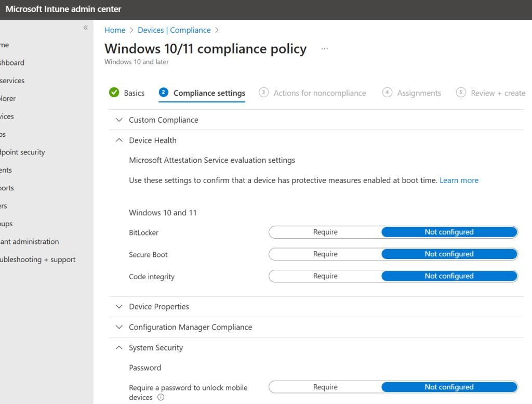This screenshot has width=532, height=404.
Task: Set BitLocker to Require
Action: coord(325,232)
